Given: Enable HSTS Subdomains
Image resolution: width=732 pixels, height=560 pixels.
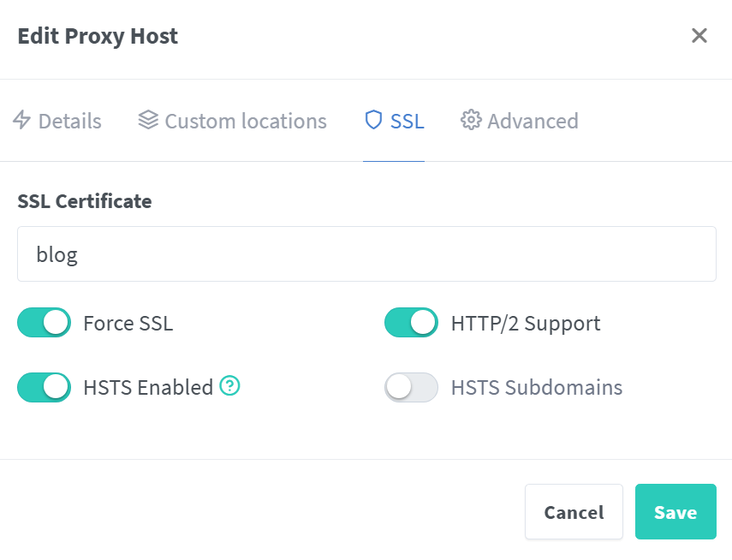Looking at the screenshot, I should (411, 387).
